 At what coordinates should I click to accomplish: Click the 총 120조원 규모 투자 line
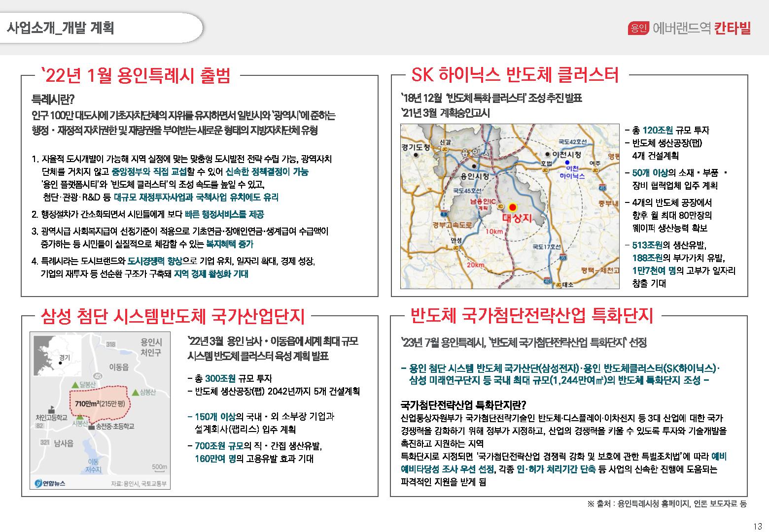click(x=666, y=131)
